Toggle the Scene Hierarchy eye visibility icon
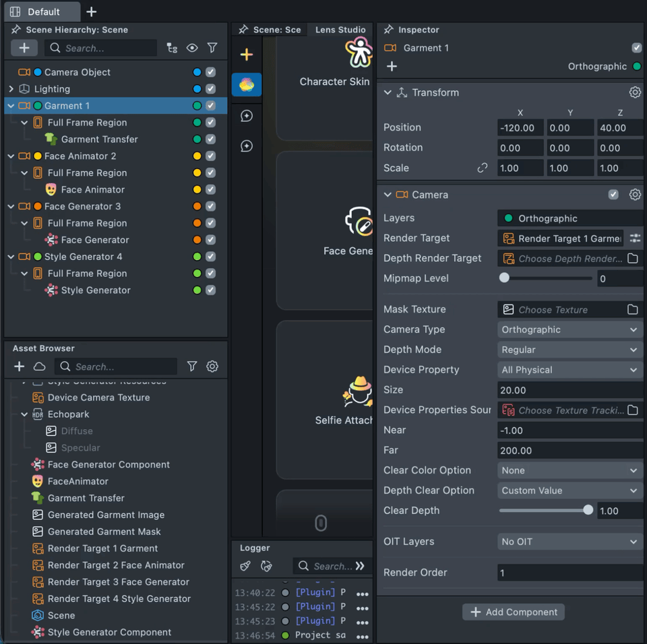The height and width of the screenshot is (644, 647). tap(192, 48)
